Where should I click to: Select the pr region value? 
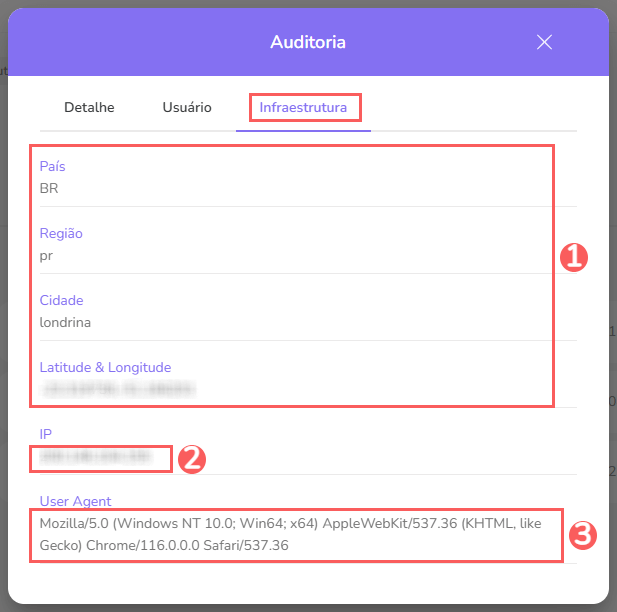point(47,255)
